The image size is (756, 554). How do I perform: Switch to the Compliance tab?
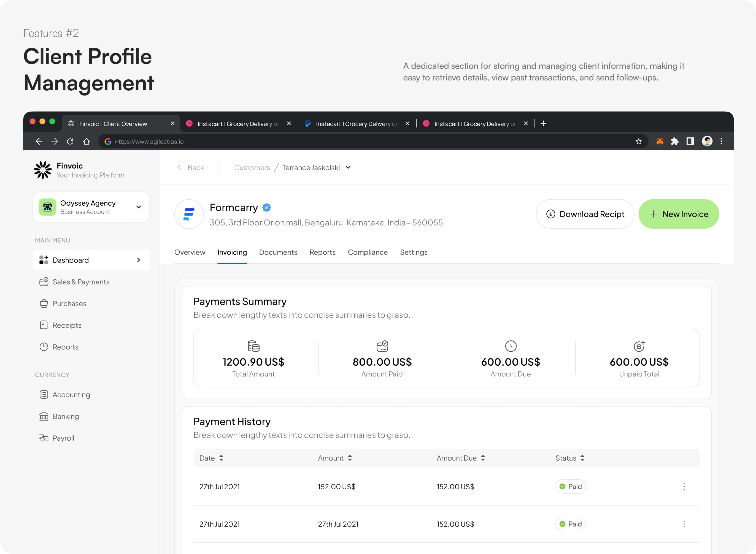368,252
